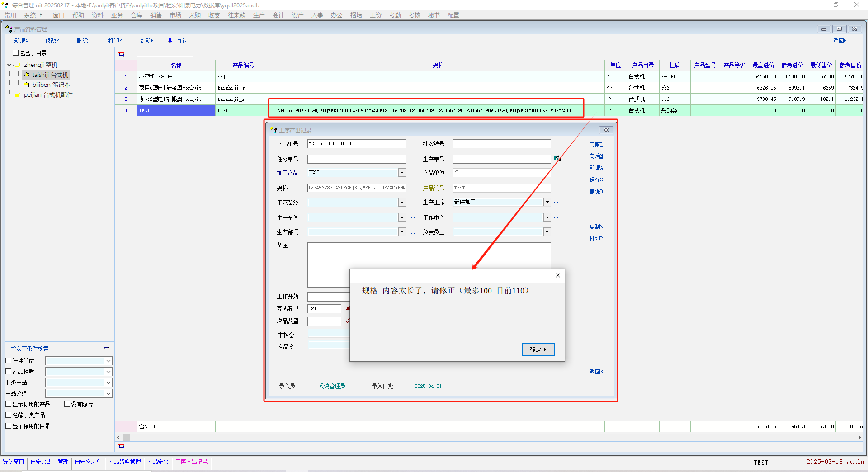Click the 保存S link in the dialog

(x=596, y=179)
